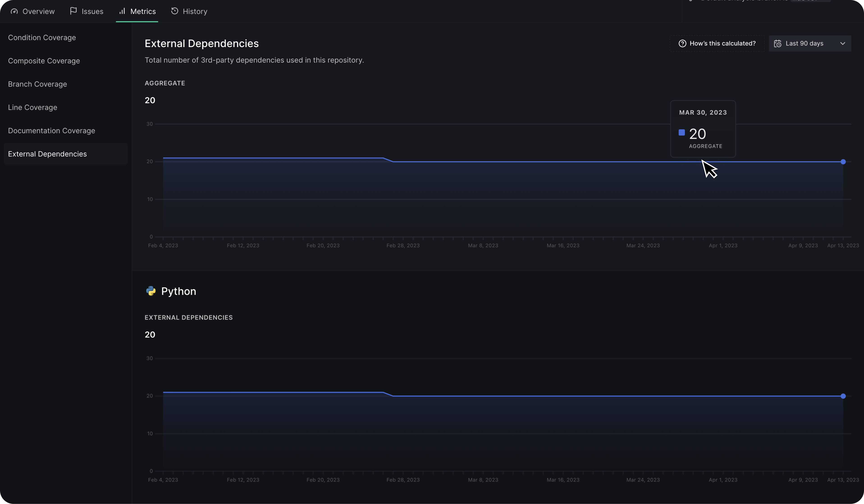The width and height of the screenshot is (864, 504).
Task: Click the Overview gauge icon
Action: [x=14, y=11]
